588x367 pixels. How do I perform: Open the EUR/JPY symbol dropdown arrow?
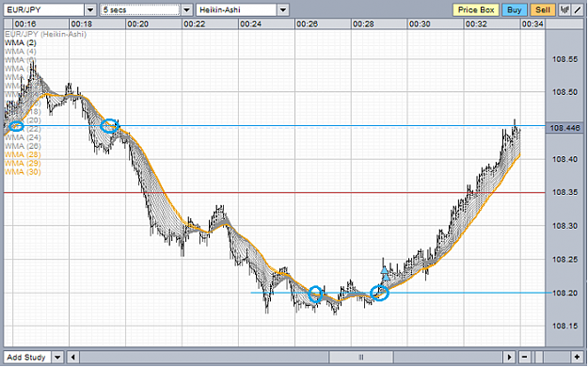coord(90,10)
